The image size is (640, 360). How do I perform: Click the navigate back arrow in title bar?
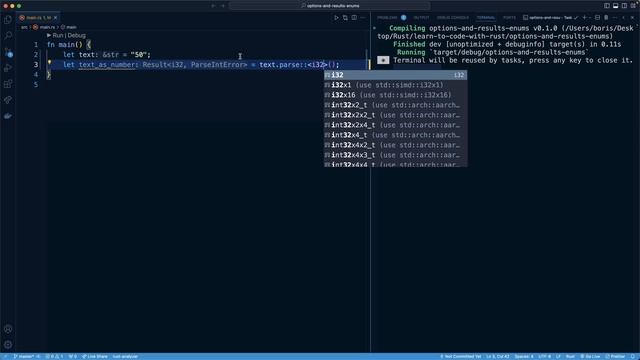coord(213,6)
